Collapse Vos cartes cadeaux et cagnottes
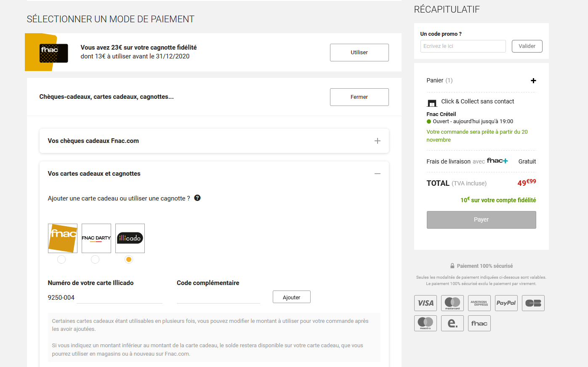The image size is (588, 367). (x=377, y=174)
